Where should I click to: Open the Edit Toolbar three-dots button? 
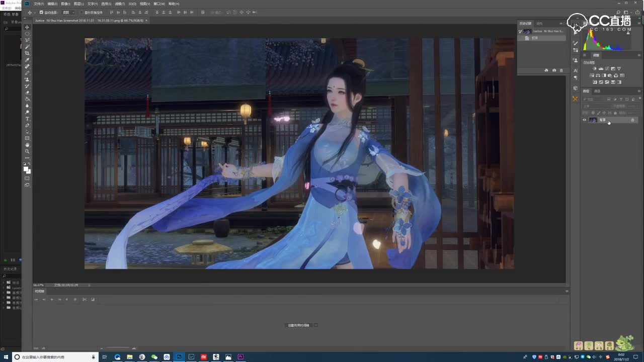coord(27,157)
